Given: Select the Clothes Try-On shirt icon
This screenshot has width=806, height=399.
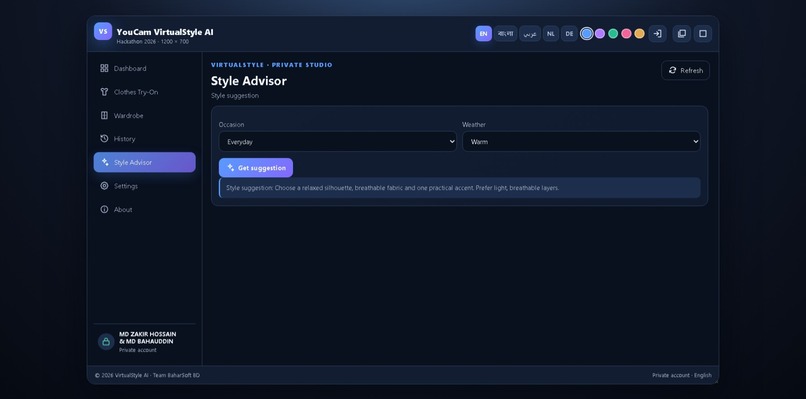Looking at the screenshot, I should pos(104,92).
